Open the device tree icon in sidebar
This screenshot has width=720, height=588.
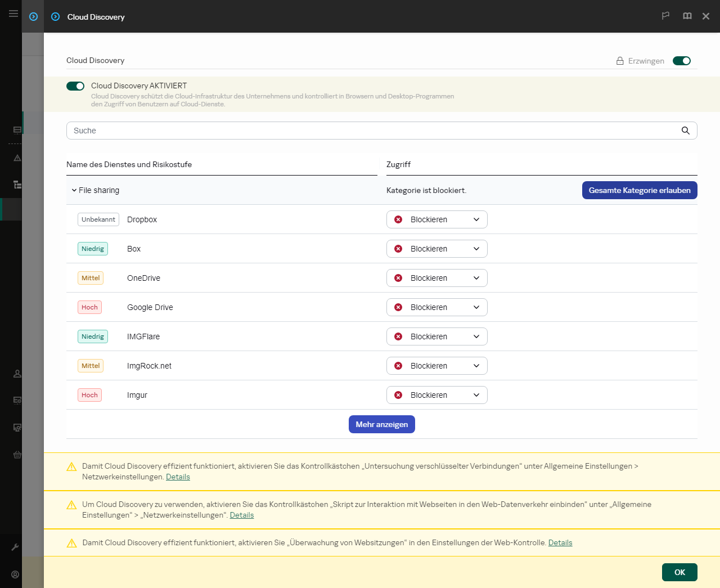pyautogui.click(x=17, y=185)
